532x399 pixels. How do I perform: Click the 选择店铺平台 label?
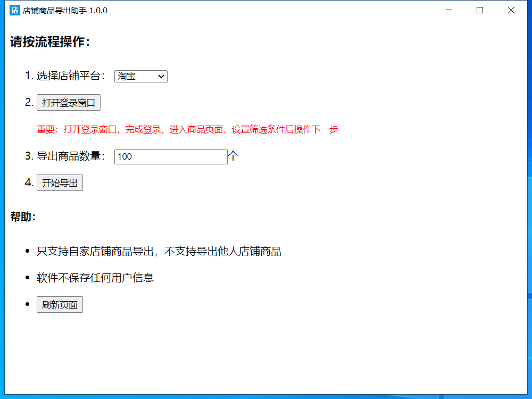pos(71,76)
